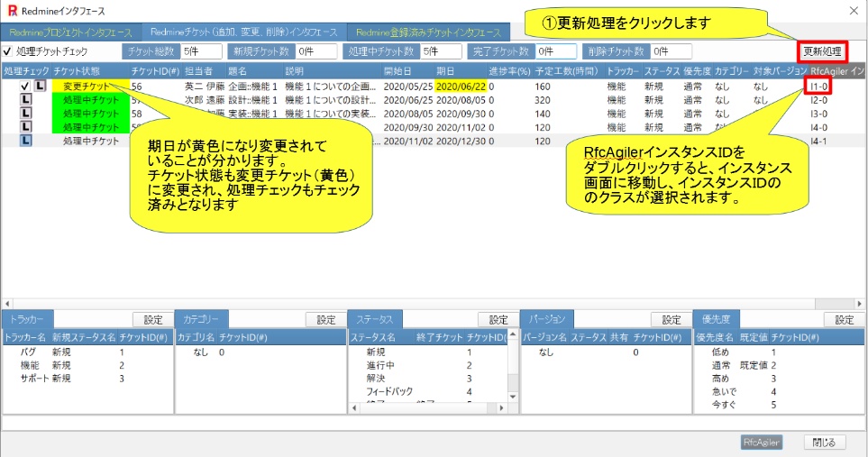Click the 削除チケット数 field
This screenshot has width=868, height=457.
[x=671, y=51]
